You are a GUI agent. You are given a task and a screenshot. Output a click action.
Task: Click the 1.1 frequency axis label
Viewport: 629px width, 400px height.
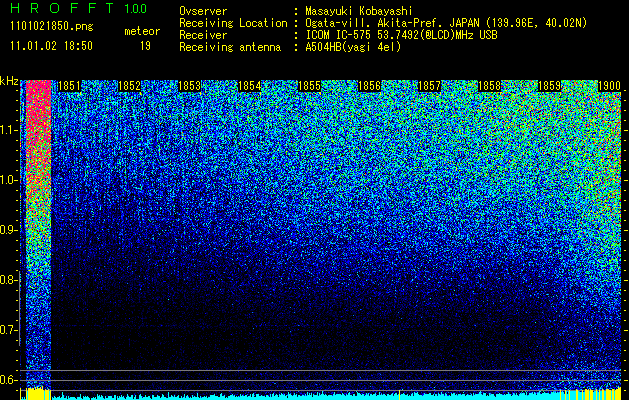pyautogui.click(x=9, y=130)
